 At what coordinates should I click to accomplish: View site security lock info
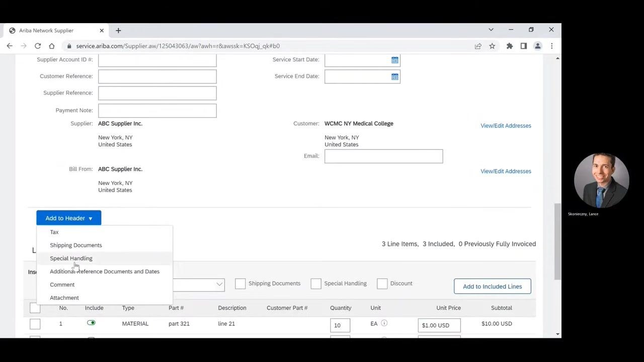coord(69,46)
